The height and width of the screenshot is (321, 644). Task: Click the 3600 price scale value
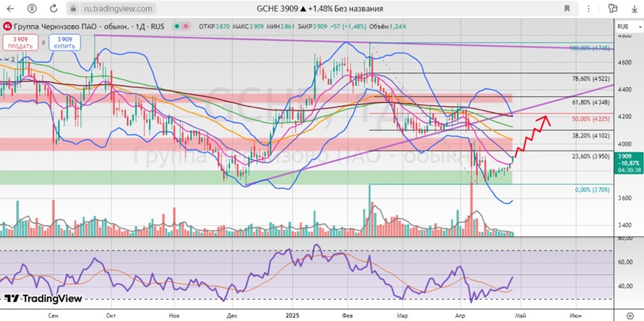coord(625,198)
